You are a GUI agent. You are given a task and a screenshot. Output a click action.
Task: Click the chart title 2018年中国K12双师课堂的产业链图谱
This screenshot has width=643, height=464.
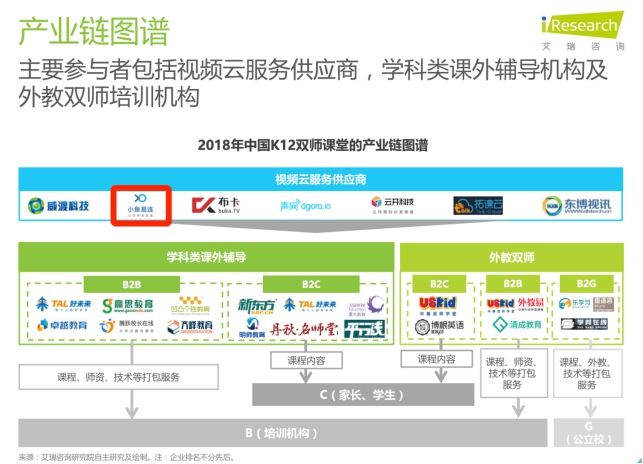click(313, 145)
